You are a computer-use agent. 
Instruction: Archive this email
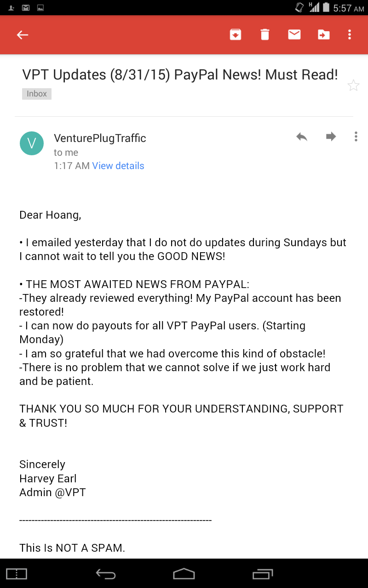(x=236, y=35)
